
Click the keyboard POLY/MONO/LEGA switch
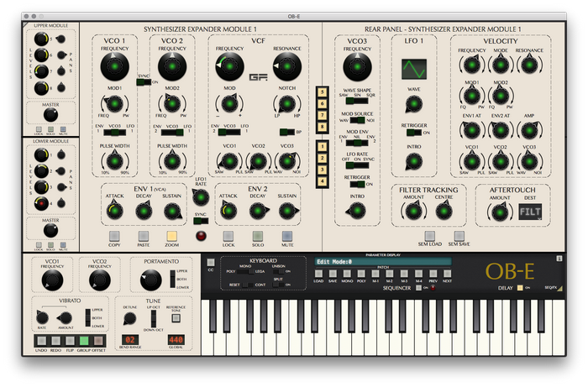point(245,271)
